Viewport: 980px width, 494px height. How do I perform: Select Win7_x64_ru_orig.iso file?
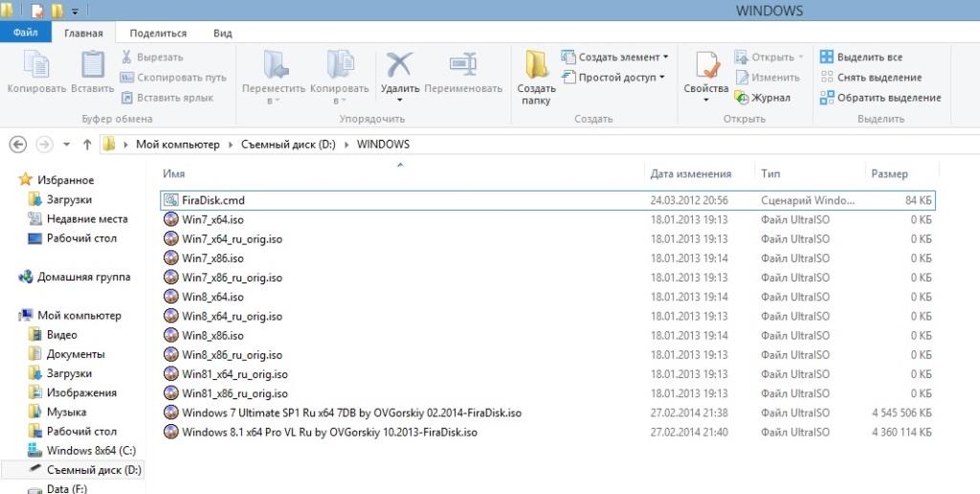(548, 239)
